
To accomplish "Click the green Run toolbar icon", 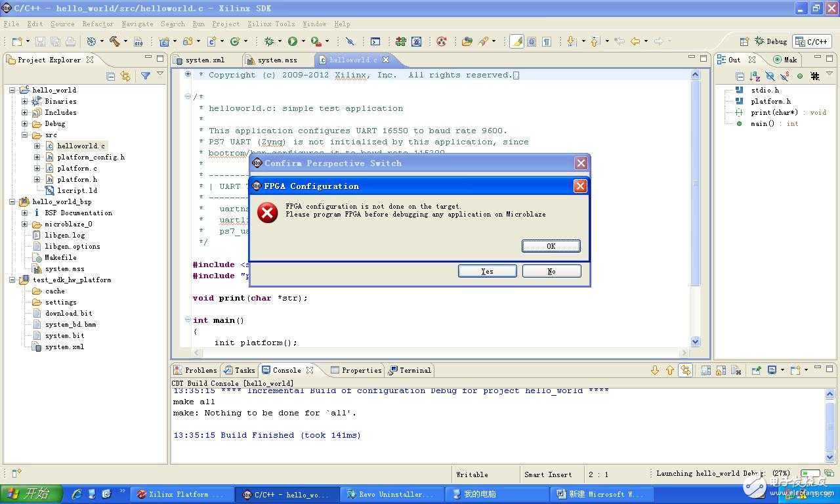I will 293,41.
